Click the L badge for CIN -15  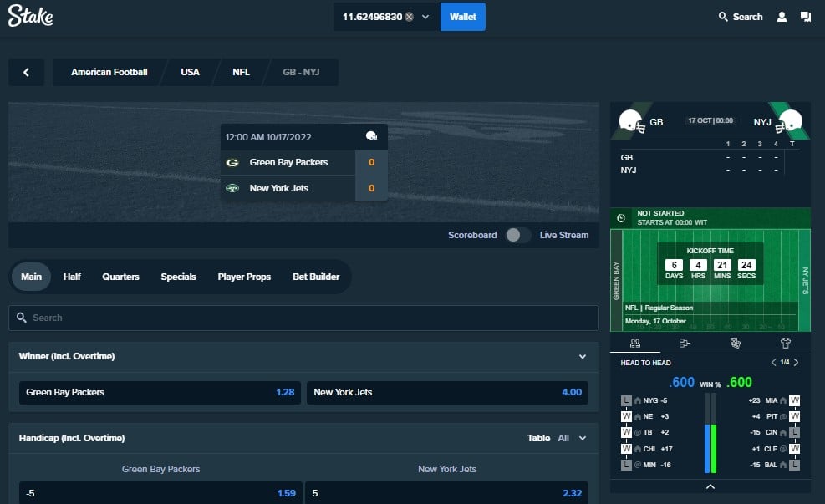click(x=794, y=432)
